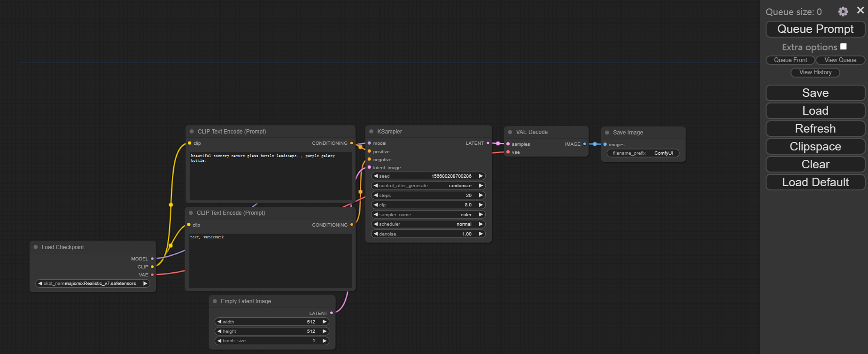Decrease width with left arrow

219,322
